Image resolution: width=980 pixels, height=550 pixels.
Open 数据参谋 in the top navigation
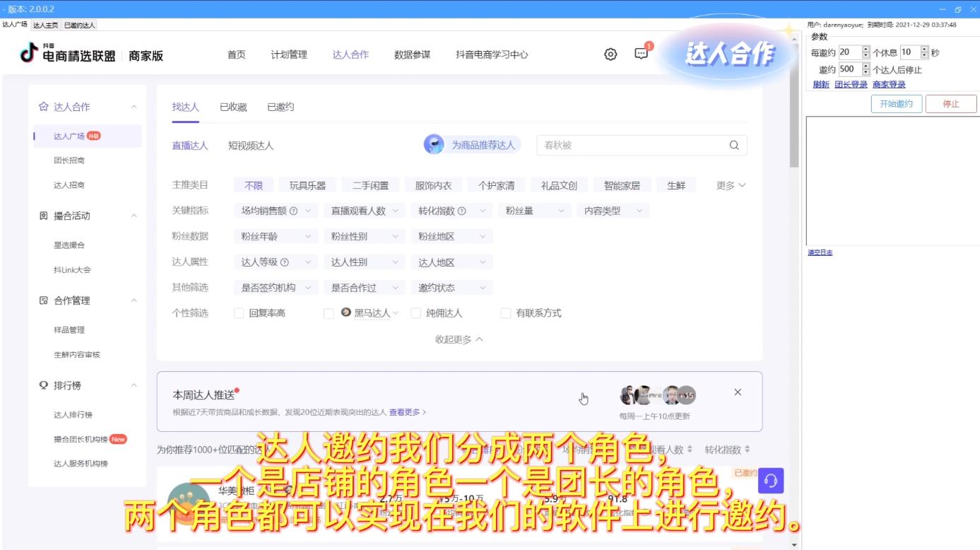(x=412, y=54)
